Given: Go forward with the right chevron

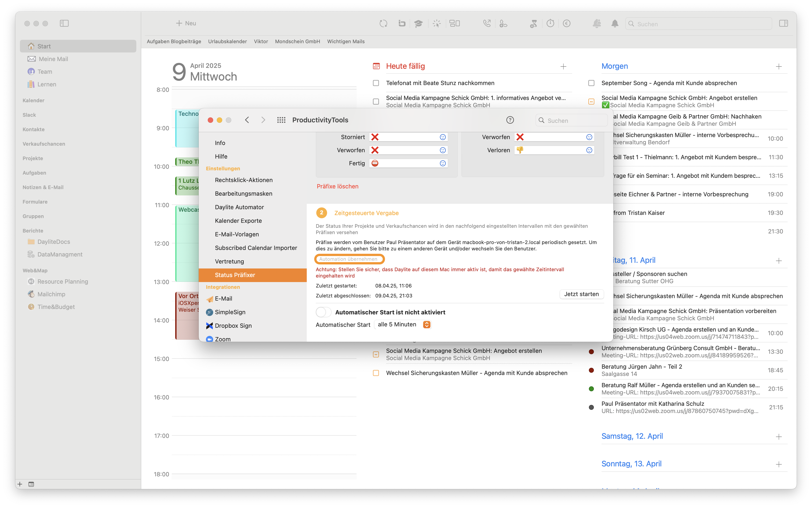Looking at the screenshot, I should 263,120.
